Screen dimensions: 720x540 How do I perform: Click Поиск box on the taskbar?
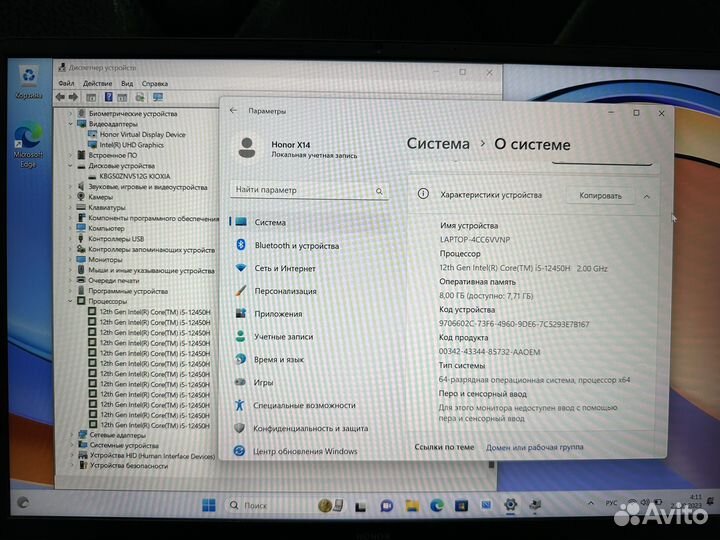click(x=270, y=506)
